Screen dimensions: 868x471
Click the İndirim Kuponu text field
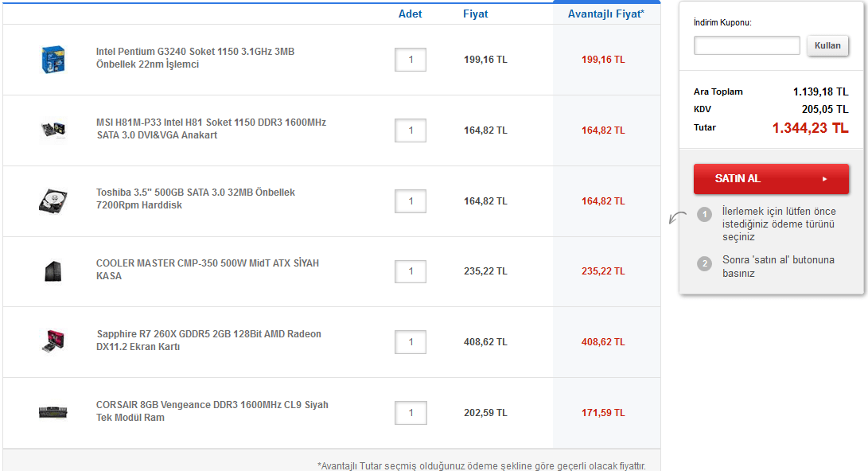coord(746,45)
